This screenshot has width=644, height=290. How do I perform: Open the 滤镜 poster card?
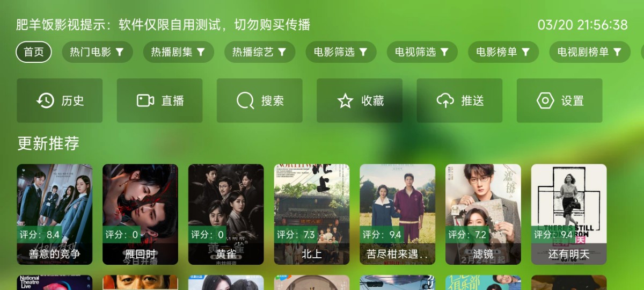pyautogui.click(x=483, y=214)
